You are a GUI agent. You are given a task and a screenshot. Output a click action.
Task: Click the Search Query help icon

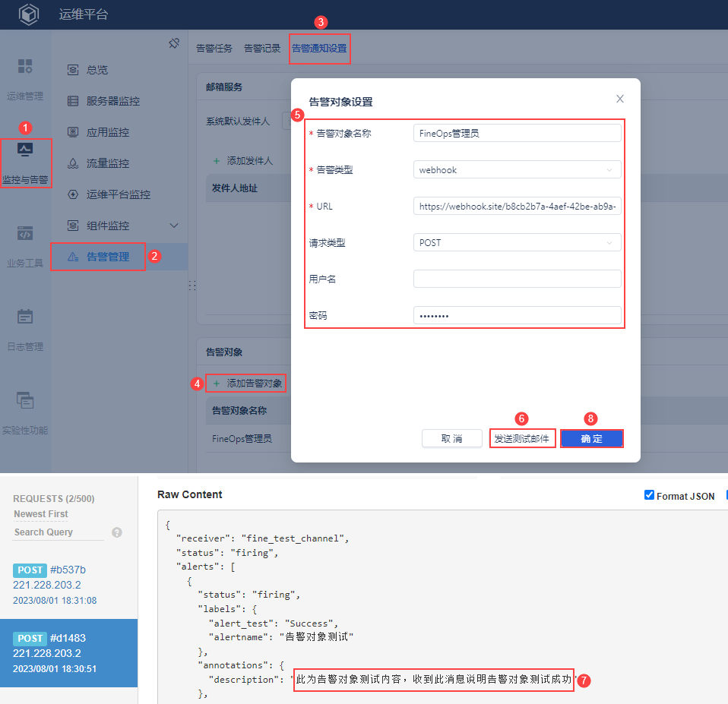[x=117, y=532]
